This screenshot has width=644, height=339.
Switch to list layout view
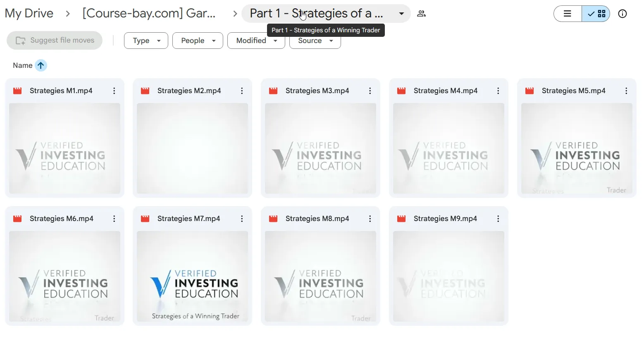568,14
